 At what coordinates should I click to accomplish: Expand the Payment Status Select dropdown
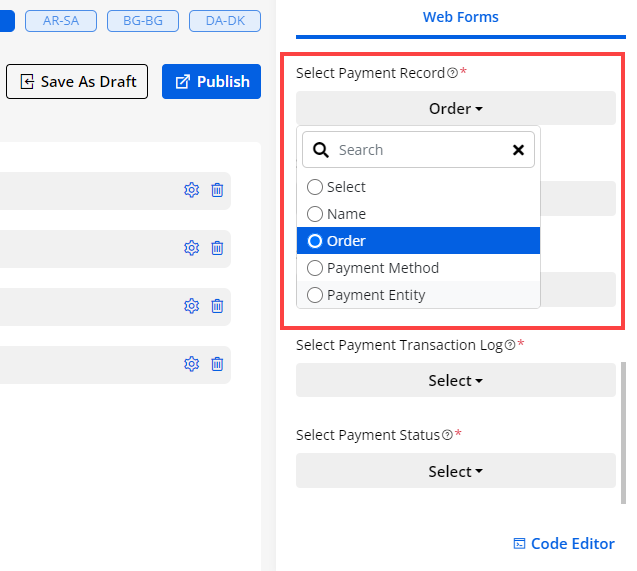click(455, 471)
